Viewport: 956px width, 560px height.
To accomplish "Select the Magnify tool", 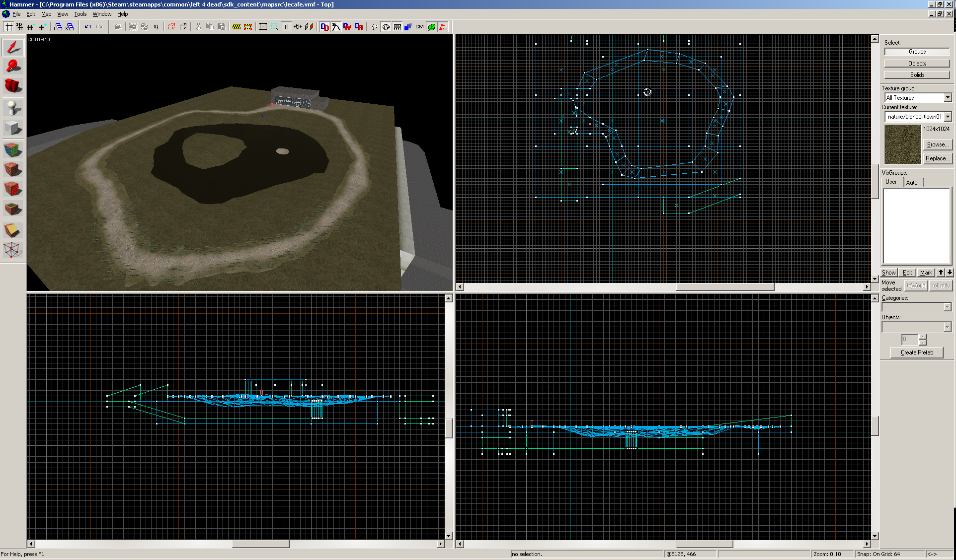I will tap(13, 66).
